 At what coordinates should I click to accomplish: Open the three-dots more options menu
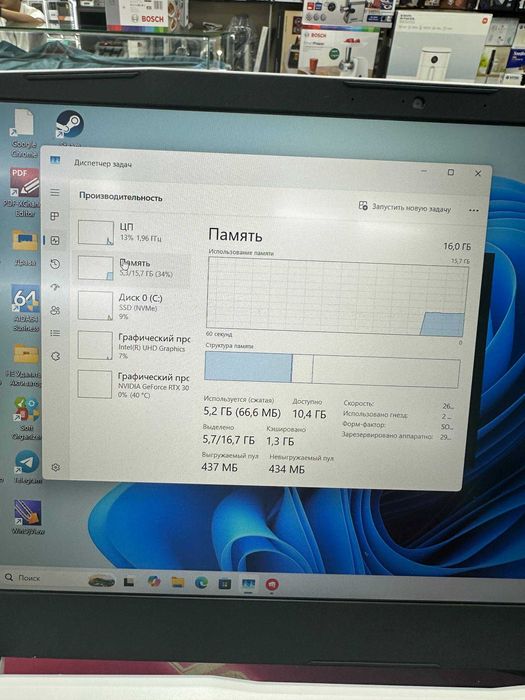474,210
